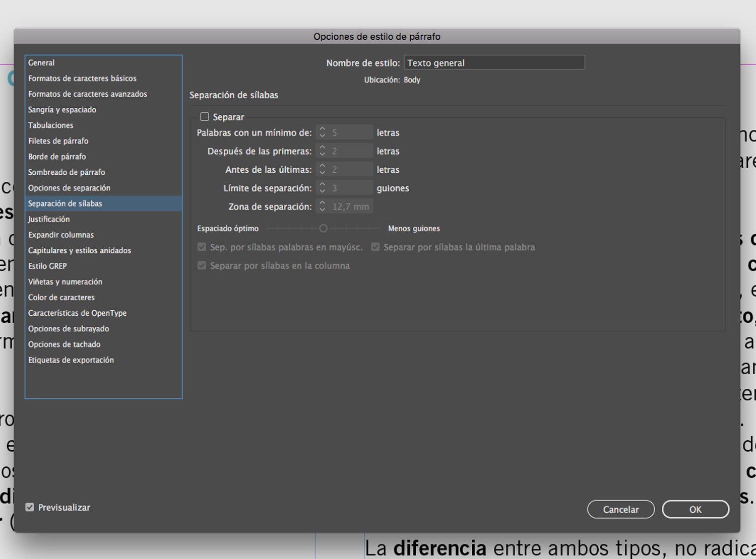Click the Nombre de estilo text field

coord(493,63)
